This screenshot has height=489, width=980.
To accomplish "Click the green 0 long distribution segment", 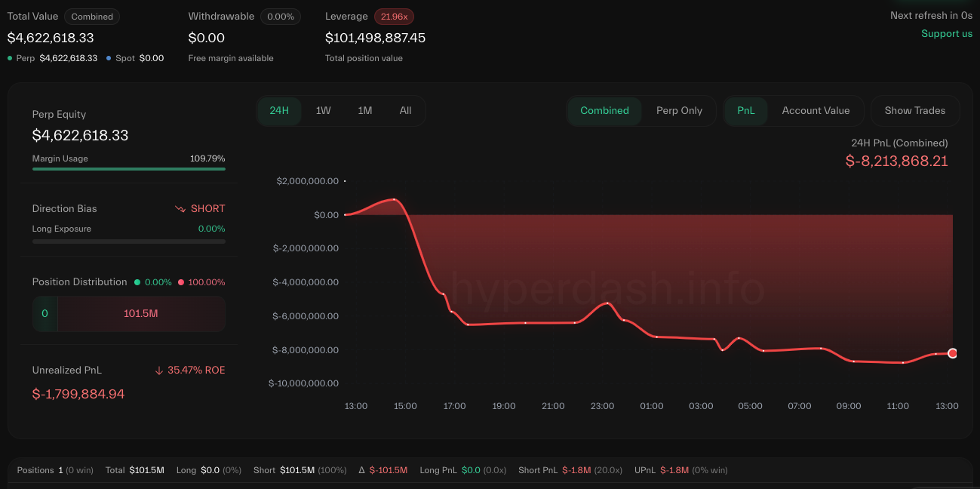I will click(x=45, y=313).
